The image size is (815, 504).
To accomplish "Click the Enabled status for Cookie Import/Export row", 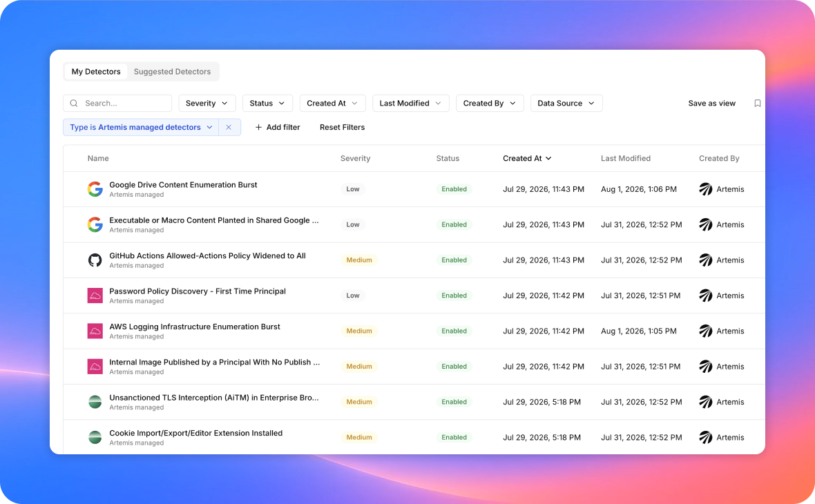I will [454, 437].
